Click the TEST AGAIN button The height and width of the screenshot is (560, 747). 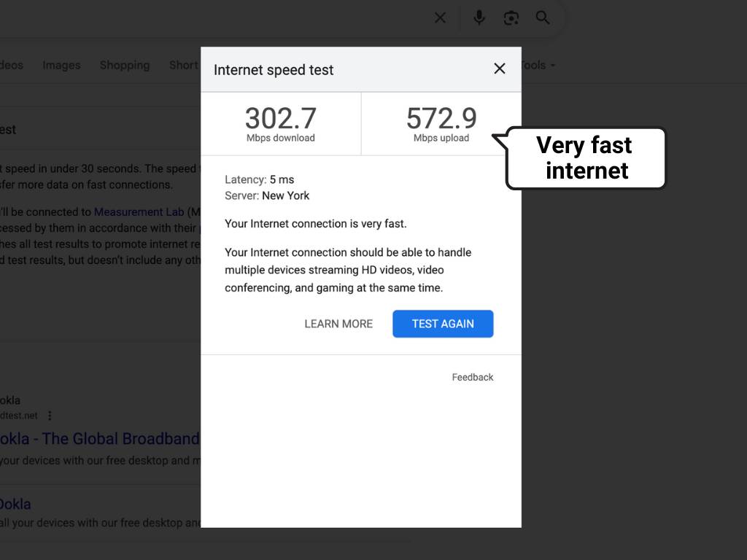point(443,324)
